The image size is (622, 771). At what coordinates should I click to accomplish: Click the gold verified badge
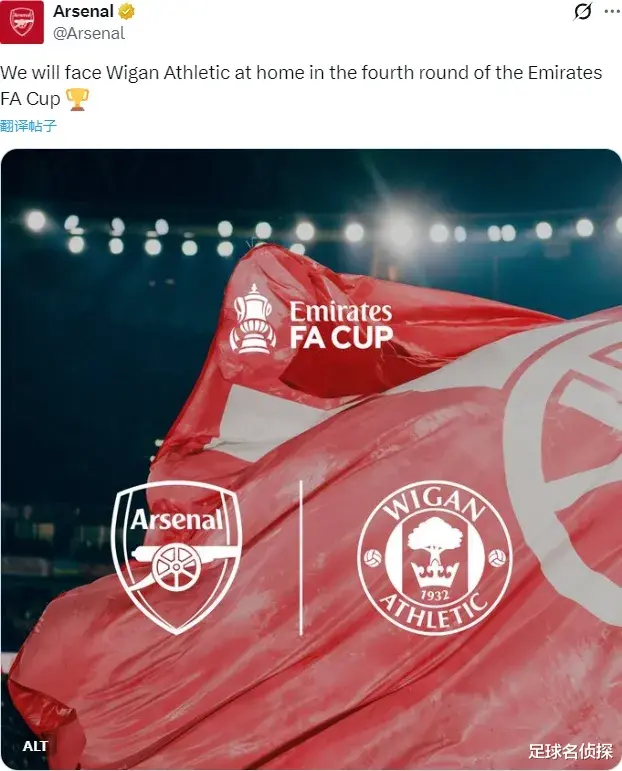(x=126, y=11)
